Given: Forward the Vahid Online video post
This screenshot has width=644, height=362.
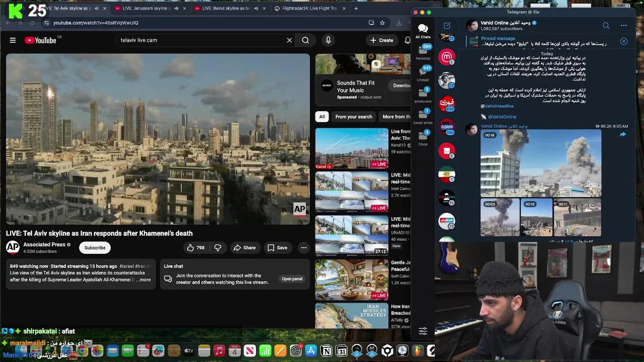Looking at the screenshot, I should (622, 135).
